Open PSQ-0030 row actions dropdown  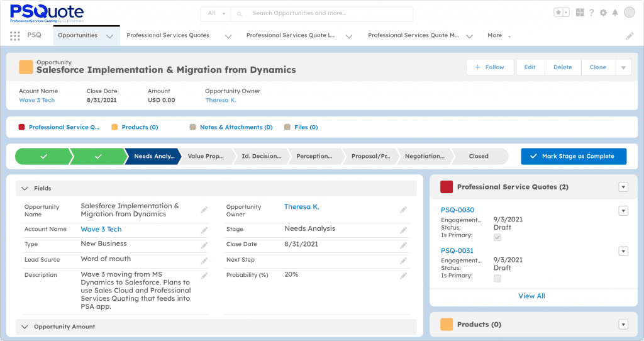(x=623, y=211)
